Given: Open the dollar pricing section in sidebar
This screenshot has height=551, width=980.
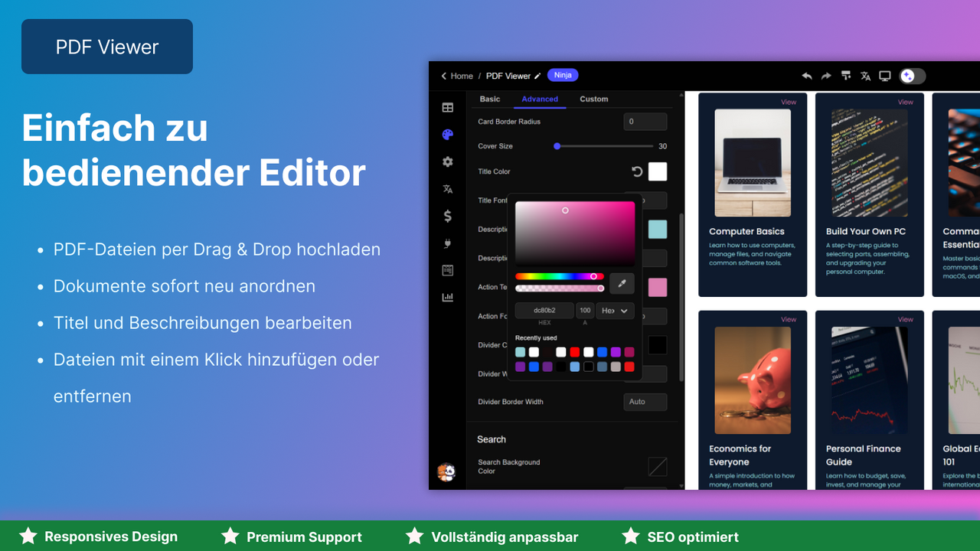Looking at the screenshot, I should pyautogui.click(x=448, y=217).
